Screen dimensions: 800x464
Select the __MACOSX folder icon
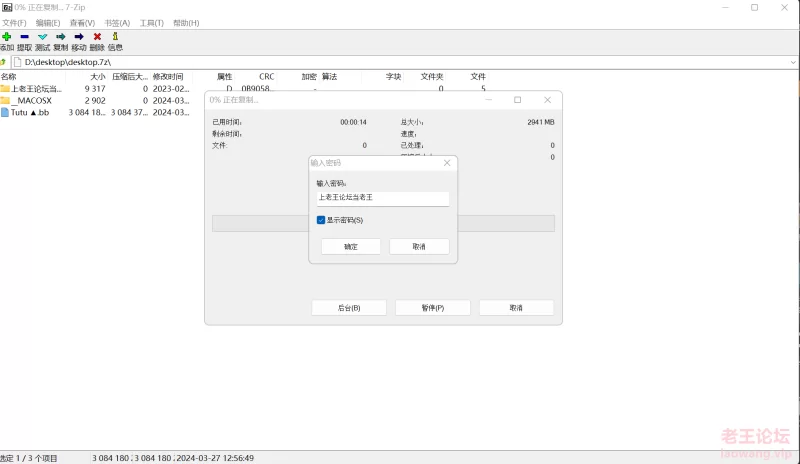5,101
